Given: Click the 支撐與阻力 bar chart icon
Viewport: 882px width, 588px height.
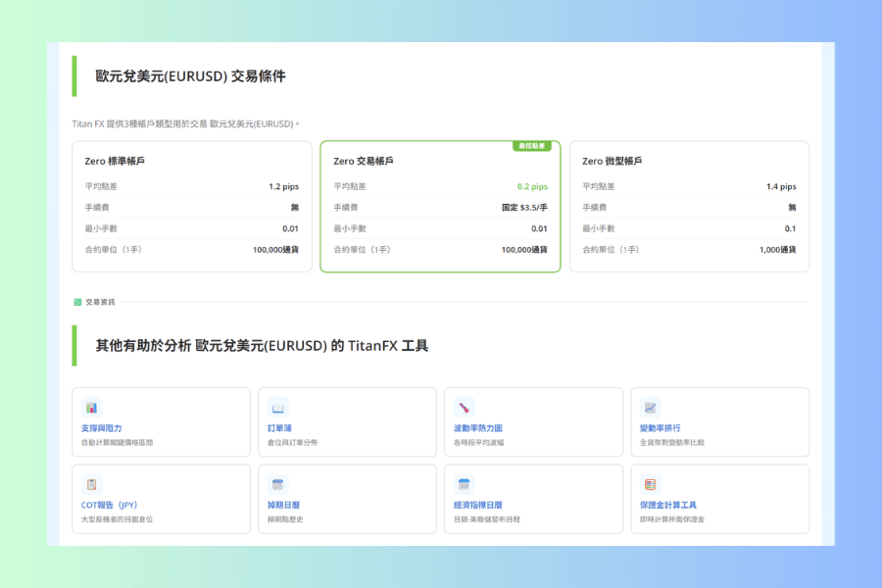Looking at the screenshot, I should click(91, 408).
